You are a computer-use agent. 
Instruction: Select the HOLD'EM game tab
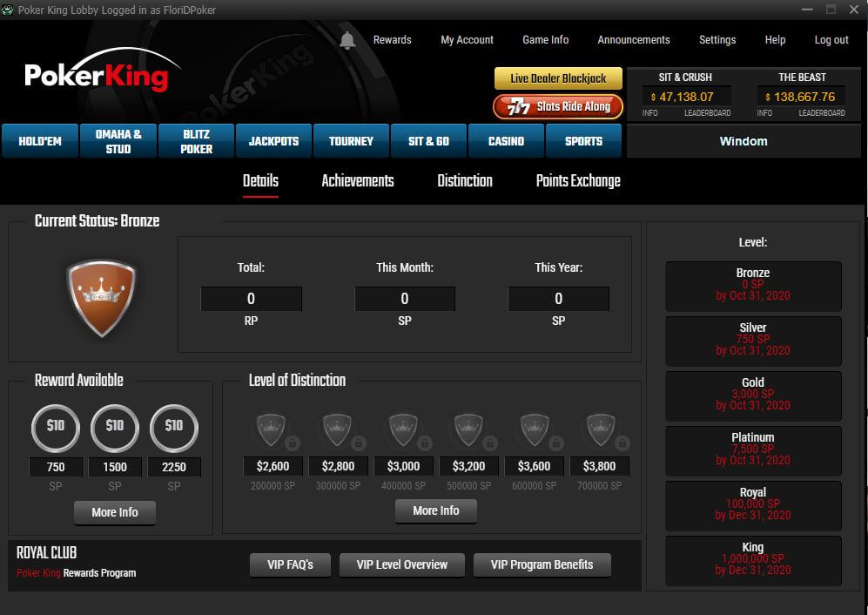[40, 141]
